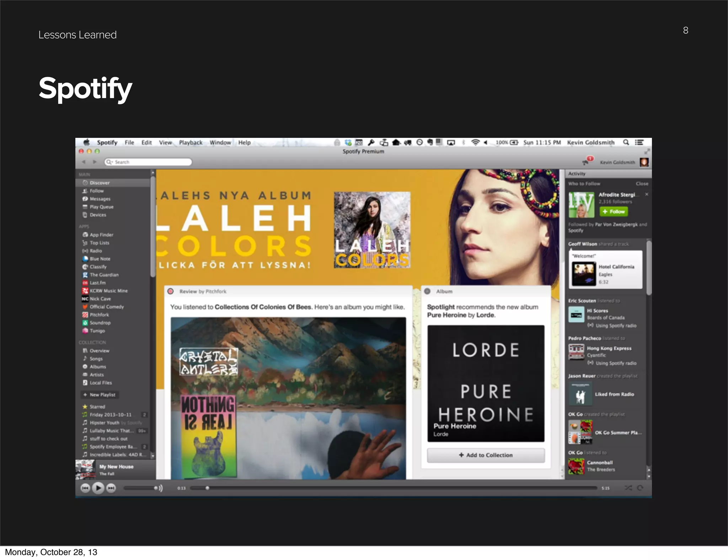Open the Edit menu
Viewport: 728px width, 560px height.
click(146, 142)
